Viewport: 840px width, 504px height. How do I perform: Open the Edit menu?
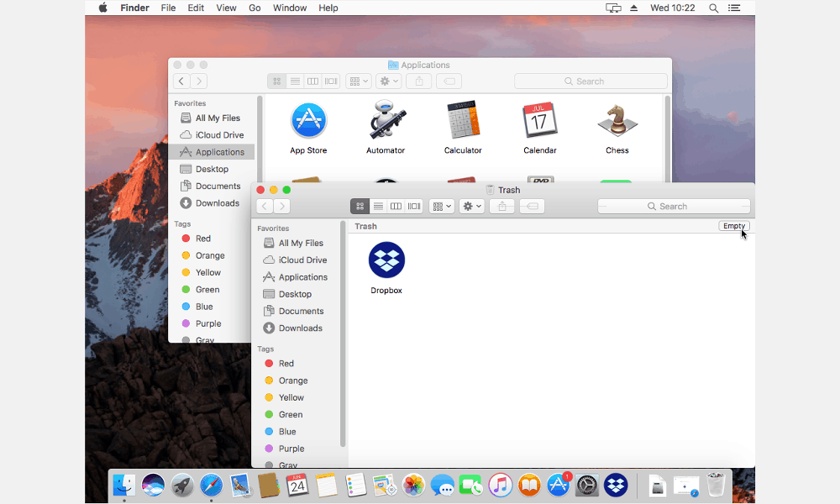196,8
